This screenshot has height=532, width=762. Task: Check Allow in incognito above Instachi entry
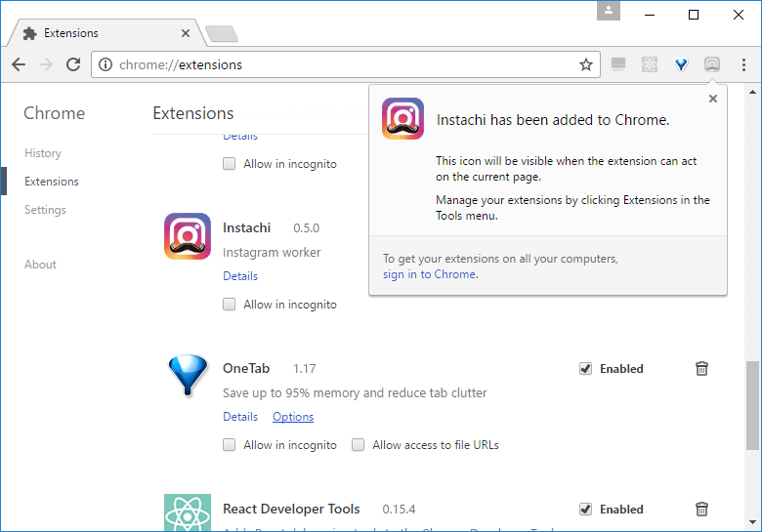[229, 164]
